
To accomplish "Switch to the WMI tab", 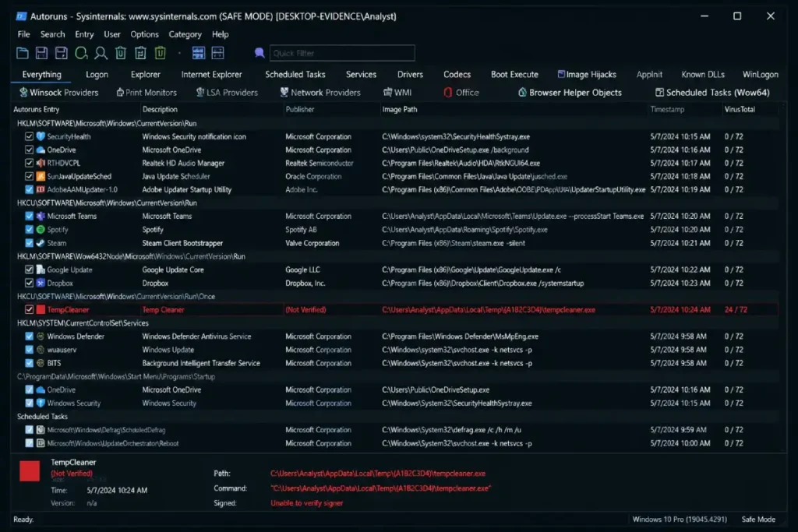I will (397, 93).
